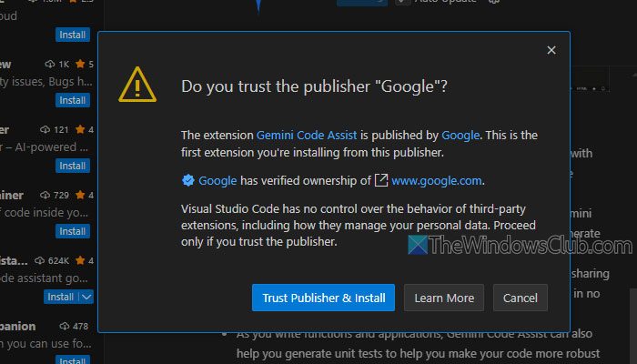Install the extension with 121 downloads

73,166
